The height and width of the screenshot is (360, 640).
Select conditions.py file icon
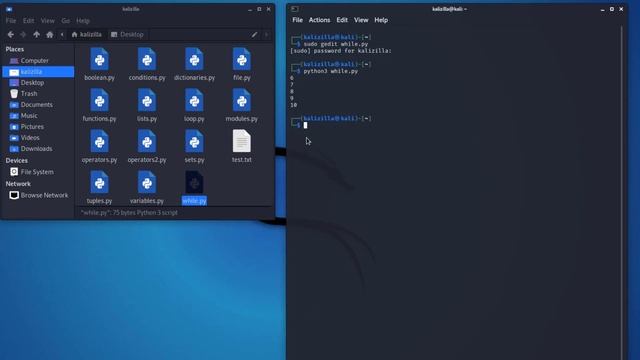pos(147,59)
